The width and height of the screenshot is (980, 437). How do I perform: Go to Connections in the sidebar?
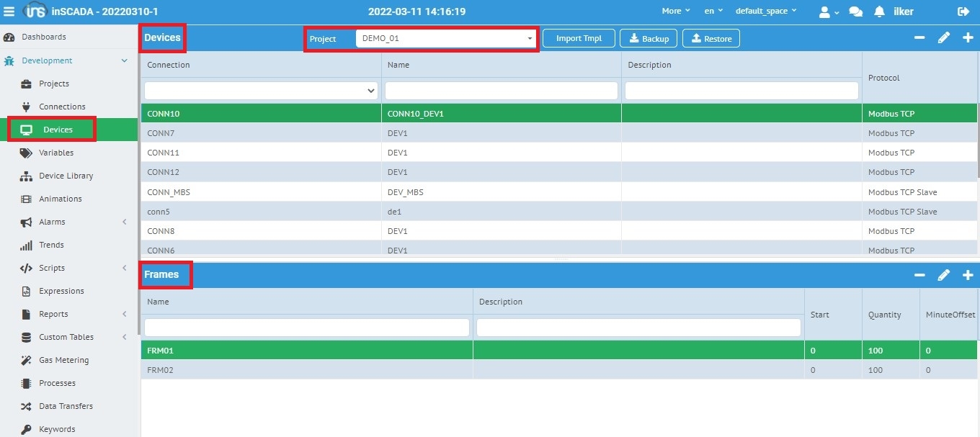click(x=62, y=107)
